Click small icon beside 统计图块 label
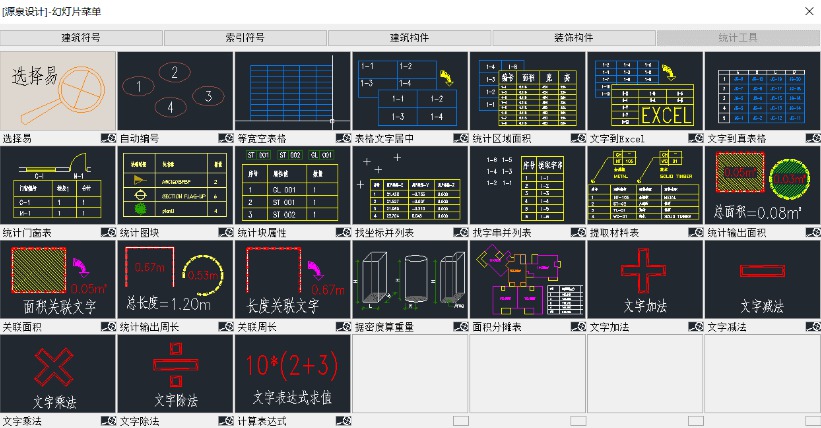Viewport: 821px width, 428px height. 226,232
